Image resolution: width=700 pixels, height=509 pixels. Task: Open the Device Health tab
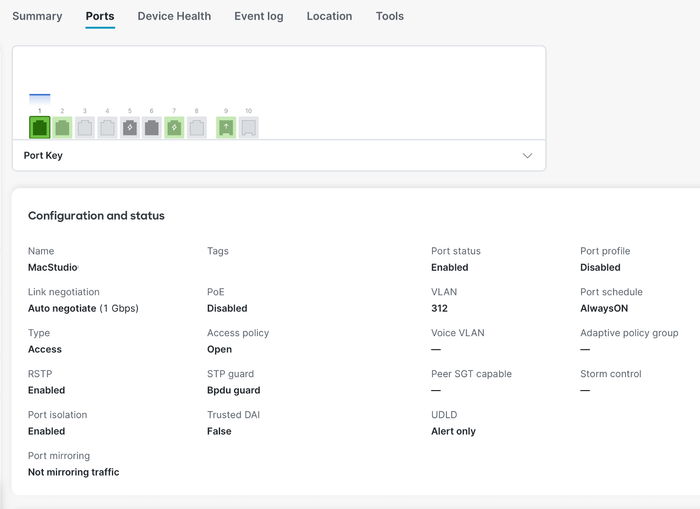[x=174, y=16]
